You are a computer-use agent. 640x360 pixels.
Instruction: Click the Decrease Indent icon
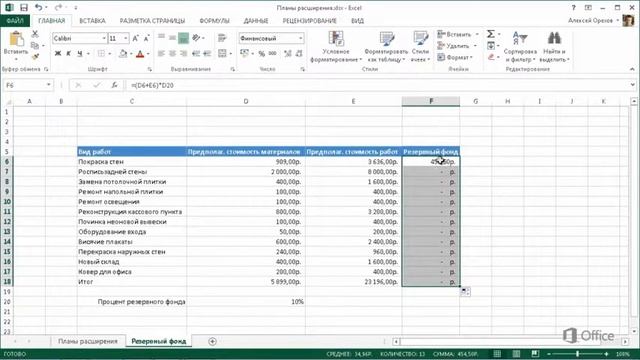click(x=196, y=53)
